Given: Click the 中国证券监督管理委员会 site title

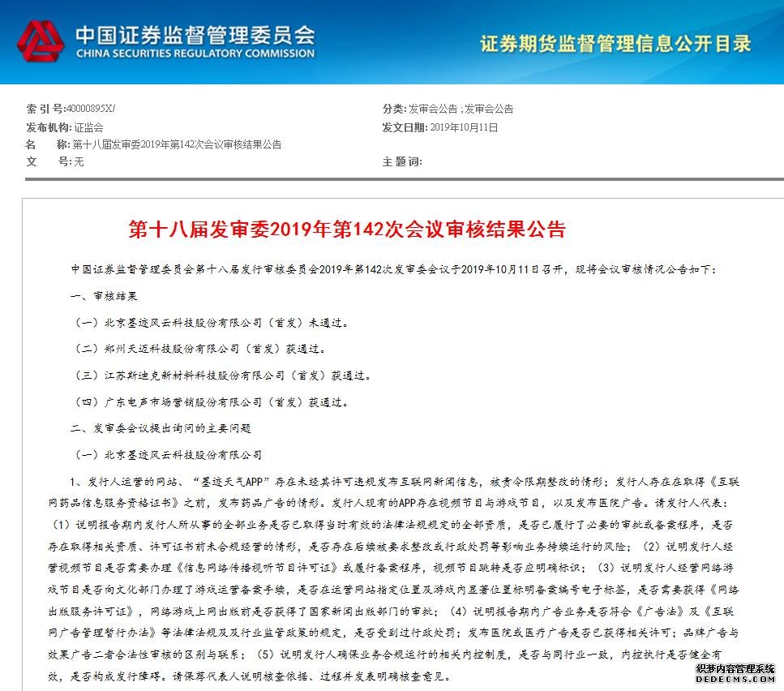Looking at the screenshot, I should tap(195, 34).
